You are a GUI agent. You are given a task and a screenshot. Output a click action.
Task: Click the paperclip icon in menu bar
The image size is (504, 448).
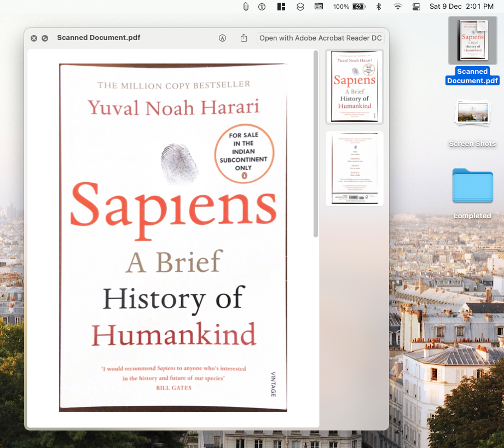(x=246, y=7)
